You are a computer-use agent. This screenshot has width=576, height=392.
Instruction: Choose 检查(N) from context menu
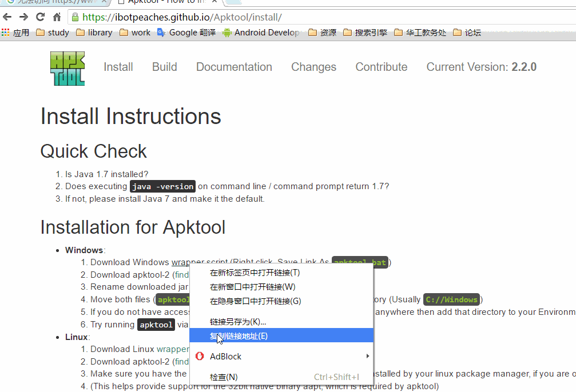(x=281, y=377)
